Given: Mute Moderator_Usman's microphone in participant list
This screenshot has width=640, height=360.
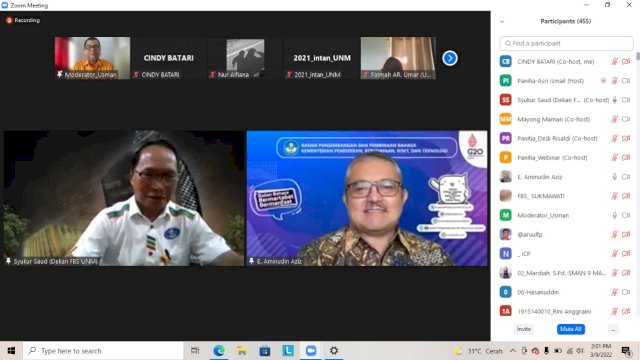Looking at the screenshot, I should (614, 215).
